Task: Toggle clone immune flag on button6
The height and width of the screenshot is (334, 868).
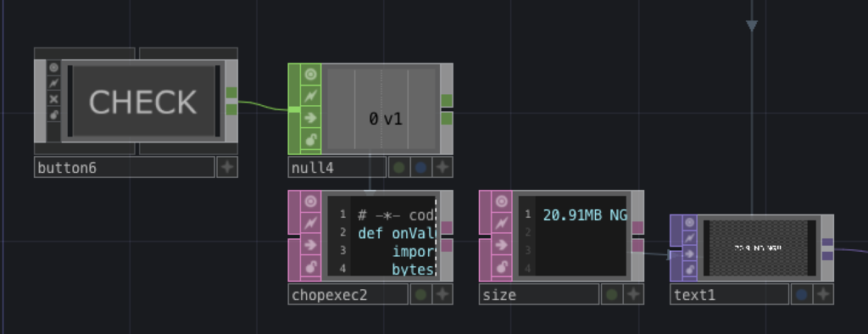Action: point(53,83)
